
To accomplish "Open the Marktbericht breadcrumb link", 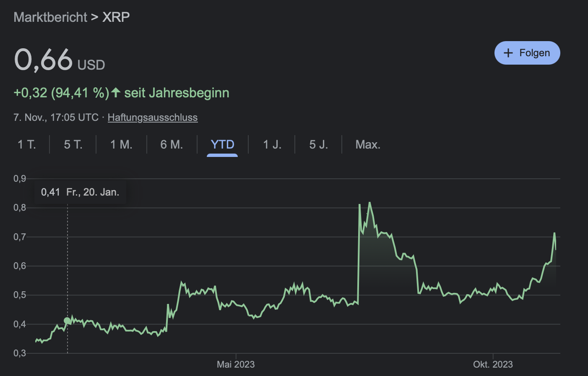I will pos(50,17).
